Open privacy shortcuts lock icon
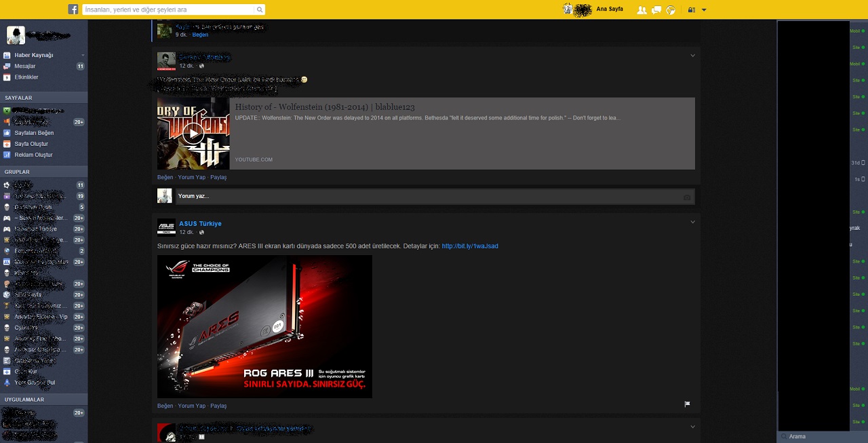Viewport: 868px width, 443px height. pyautogui.click(x=692, y=9)
